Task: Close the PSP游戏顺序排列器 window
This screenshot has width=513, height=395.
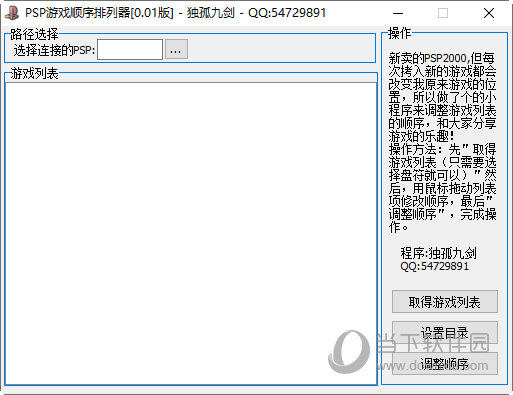Action: (489, 13)
